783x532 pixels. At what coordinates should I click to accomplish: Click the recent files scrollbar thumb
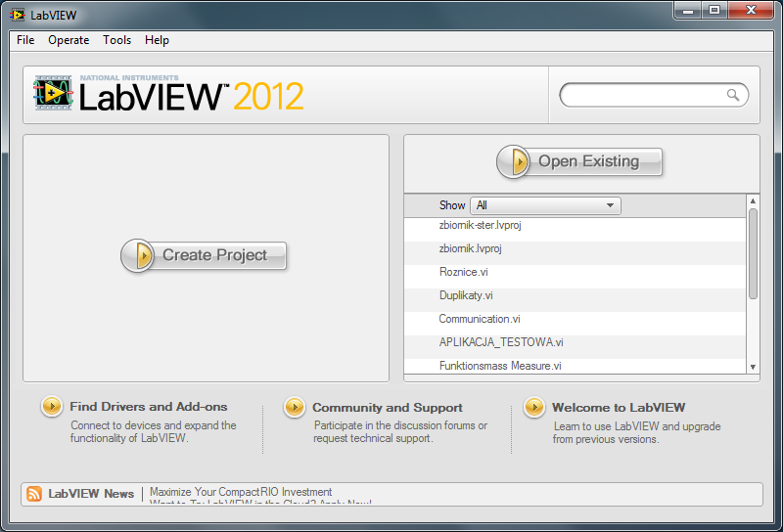(753, 253)
